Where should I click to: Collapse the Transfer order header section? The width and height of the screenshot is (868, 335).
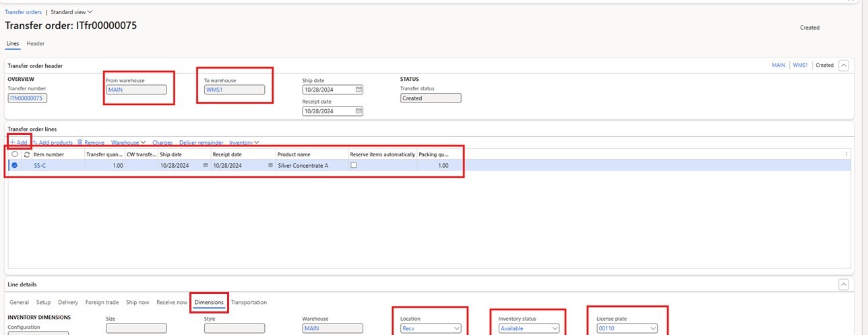tap(843, 65)
